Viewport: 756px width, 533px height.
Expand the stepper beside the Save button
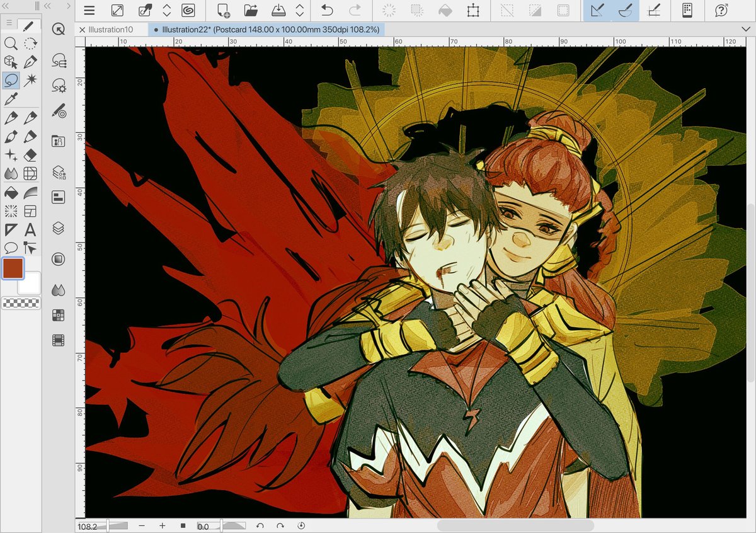[300, 10]
